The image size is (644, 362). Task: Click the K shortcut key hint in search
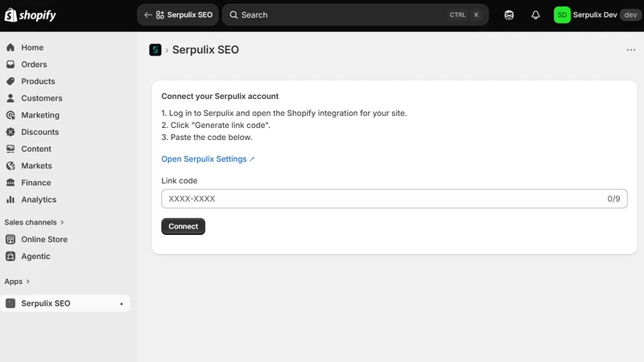477,14
